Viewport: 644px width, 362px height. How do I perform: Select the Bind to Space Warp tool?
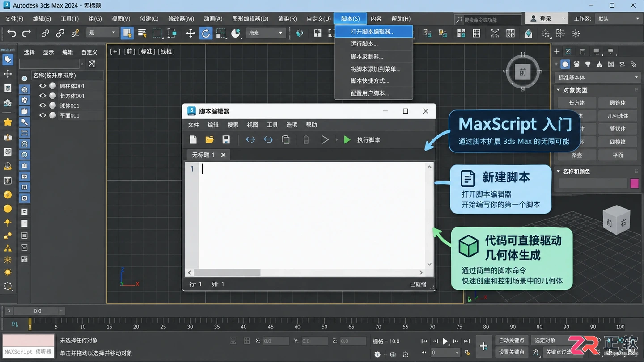click(75, 33)
